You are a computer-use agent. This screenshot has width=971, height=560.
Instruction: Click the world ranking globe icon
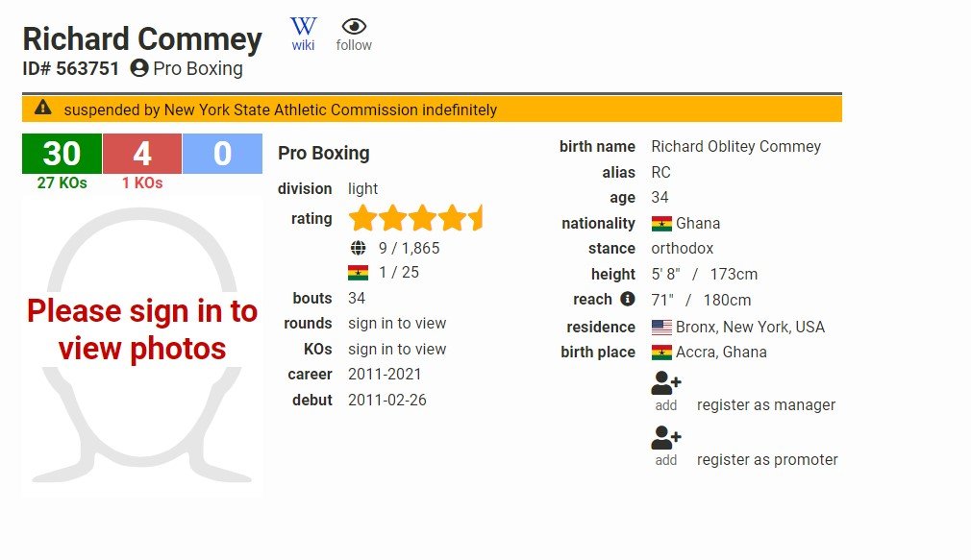coord(359,248)
